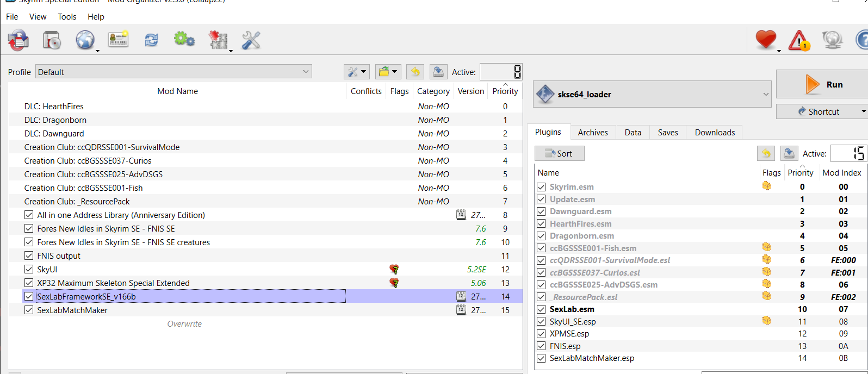The width and height of the screenshot is (868, 374).
Task: Click the create backup icon above mod list
Action: coord(438,72)
